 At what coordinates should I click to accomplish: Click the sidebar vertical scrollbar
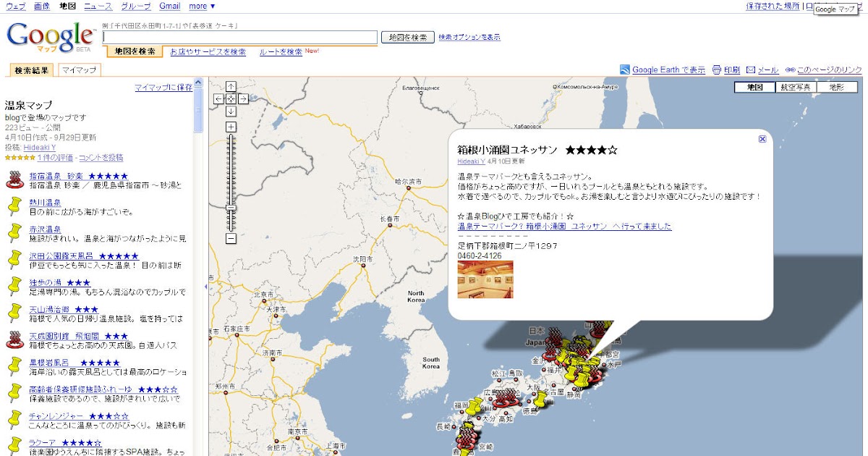pos(198,109)
